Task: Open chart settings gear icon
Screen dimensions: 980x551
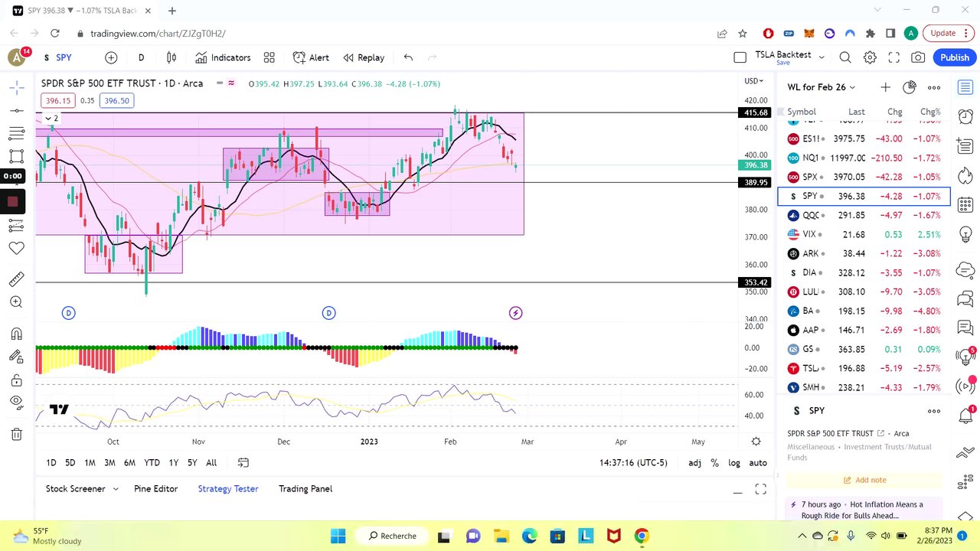Action: 870,57
